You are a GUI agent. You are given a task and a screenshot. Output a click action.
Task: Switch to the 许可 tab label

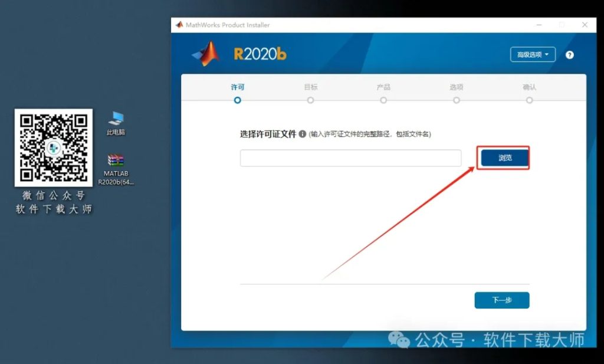[238, 87]
